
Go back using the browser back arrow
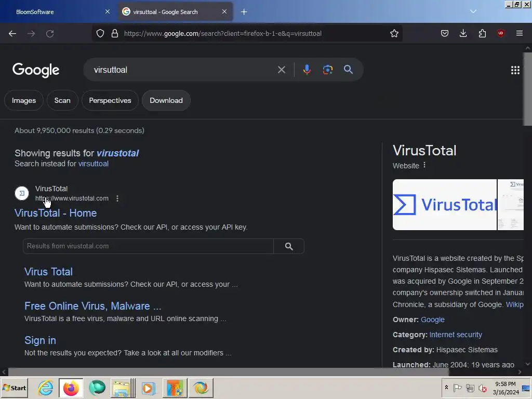click(x=12, y=34)
